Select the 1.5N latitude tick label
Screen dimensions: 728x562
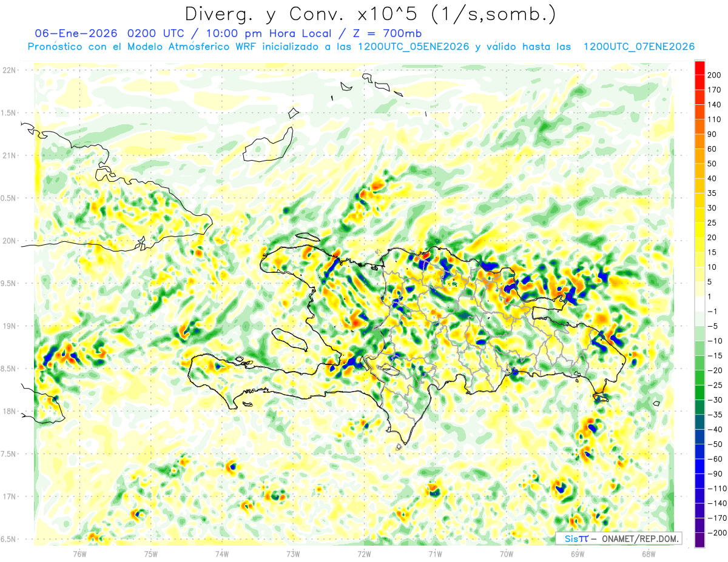[9, 113]
